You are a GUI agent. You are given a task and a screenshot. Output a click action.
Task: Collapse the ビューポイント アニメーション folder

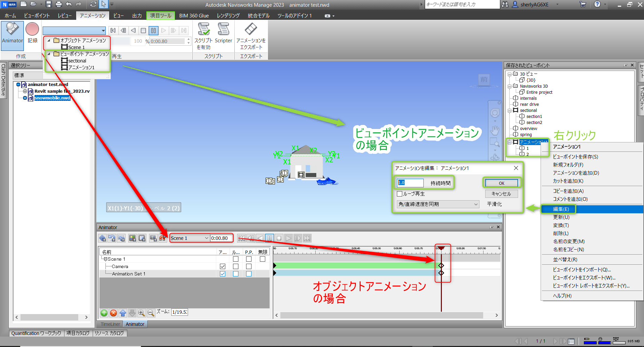pos(49,54)
